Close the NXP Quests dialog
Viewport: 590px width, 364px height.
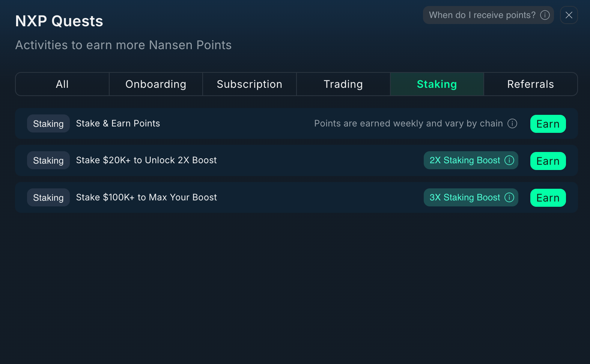point(569,15)
